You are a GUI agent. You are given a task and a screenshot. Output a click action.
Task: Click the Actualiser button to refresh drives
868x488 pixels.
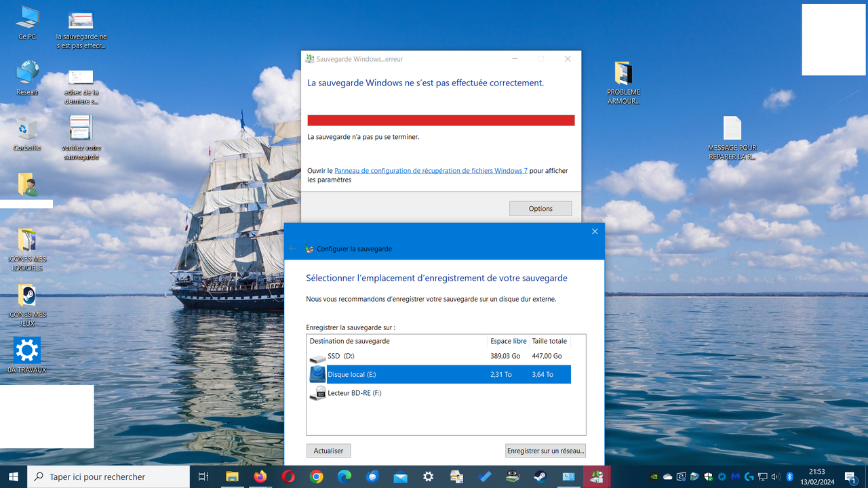point(328,450)
